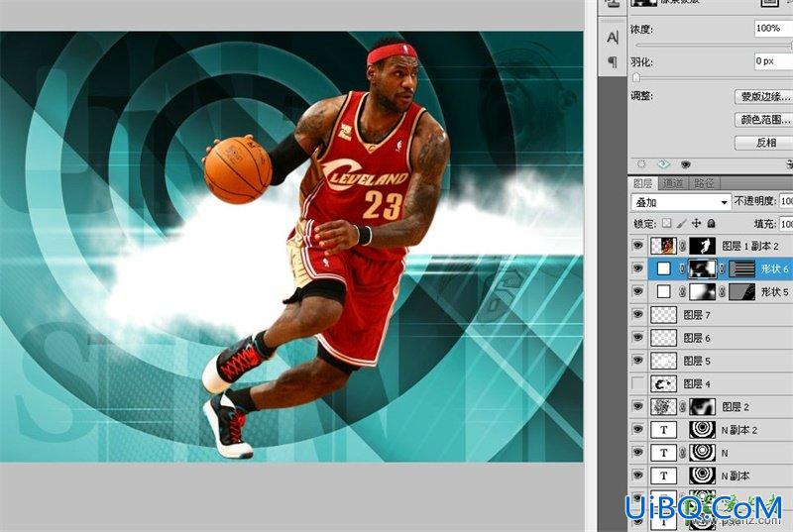Select the 形状 6 layer mask thumbnail
This screenshot has width=793, height=532.
703,268
